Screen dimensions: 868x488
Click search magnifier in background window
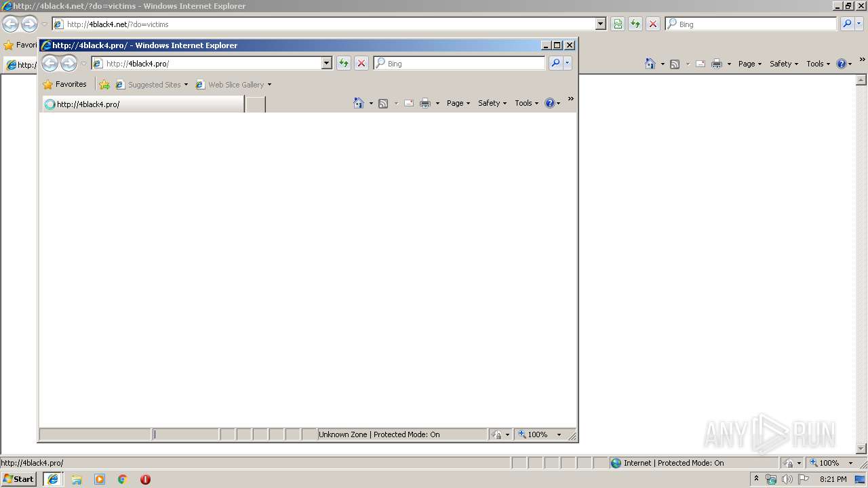(x=847, y=24)
